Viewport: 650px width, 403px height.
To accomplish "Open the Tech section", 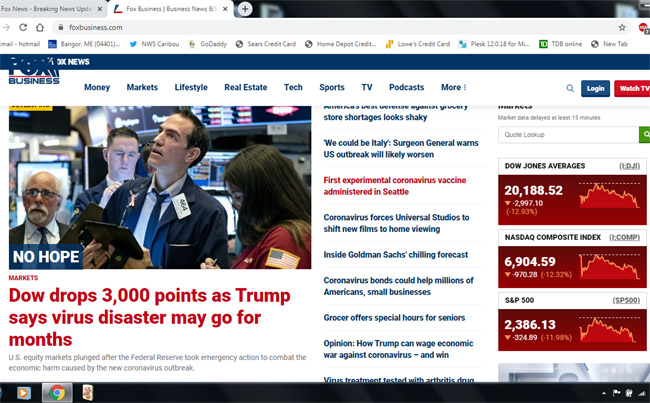I will 293,87.
